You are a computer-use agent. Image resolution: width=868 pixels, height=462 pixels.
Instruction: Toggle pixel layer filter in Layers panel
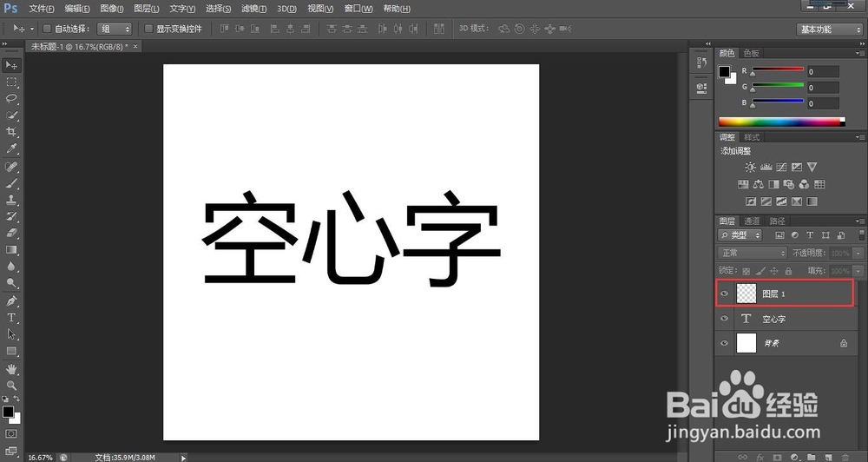780,234
